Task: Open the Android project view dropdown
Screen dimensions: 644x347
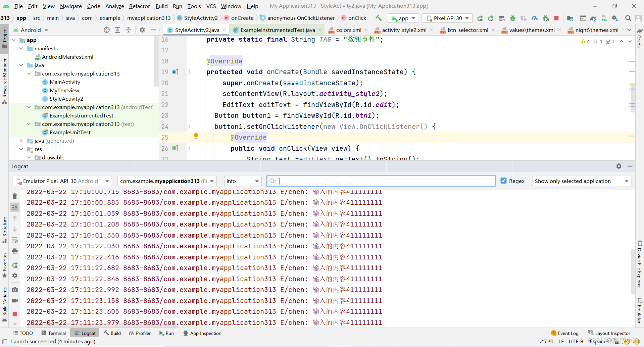Action: coord(31,30)
